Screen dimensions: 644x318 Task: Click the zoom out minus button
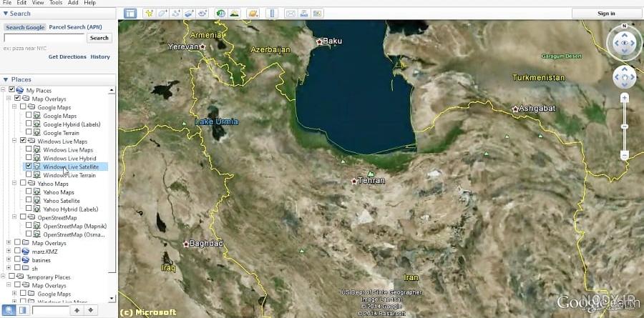(x=624, y=155)
